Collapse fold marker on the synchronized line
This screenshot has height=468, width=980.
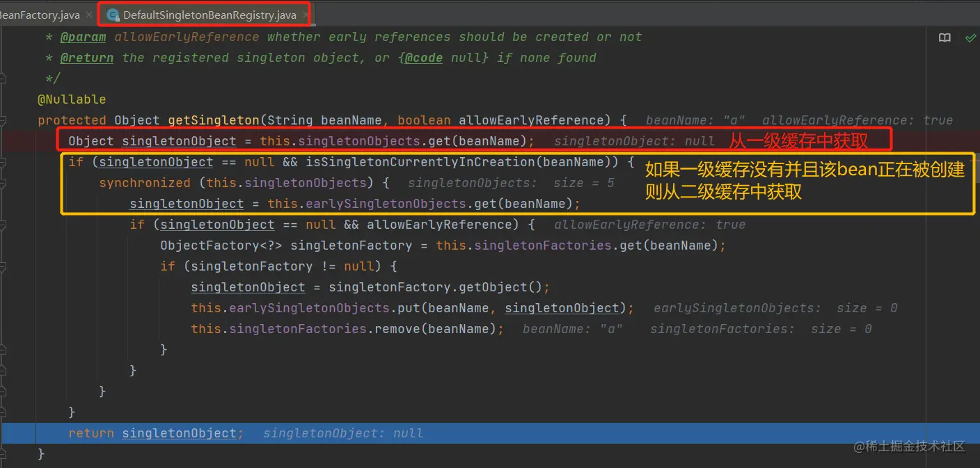click(3, 183)
